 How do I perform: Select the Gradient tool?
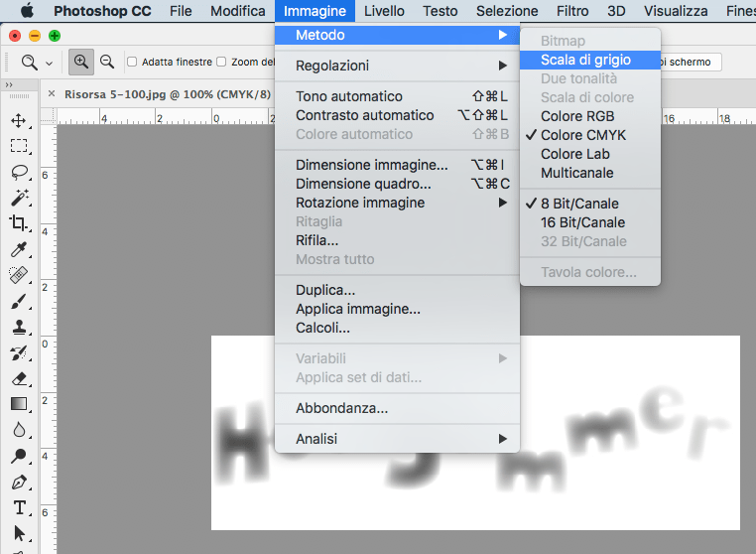click(19, 404)
